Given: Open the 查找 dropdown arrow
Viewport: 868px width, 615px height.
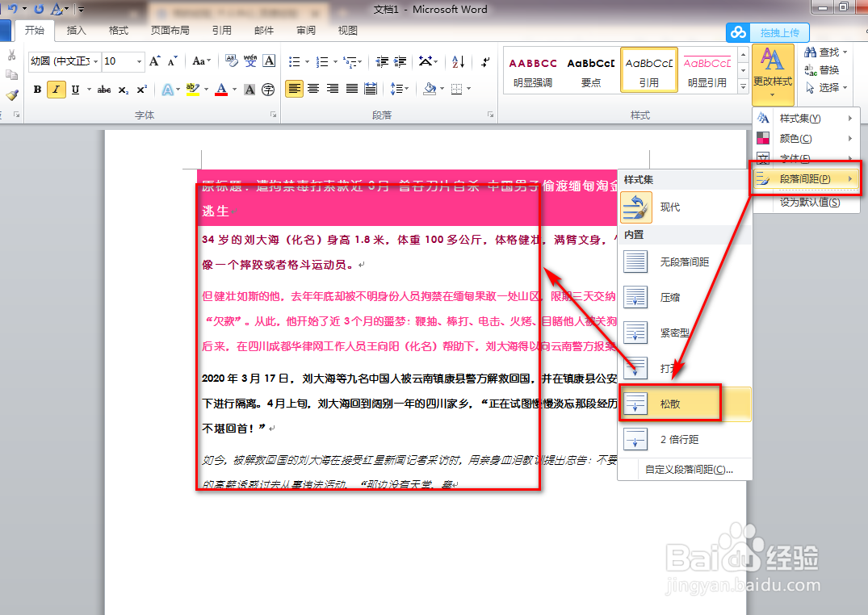Looking at the screenshot, I should pyautogui.click(x=845, y=52).
